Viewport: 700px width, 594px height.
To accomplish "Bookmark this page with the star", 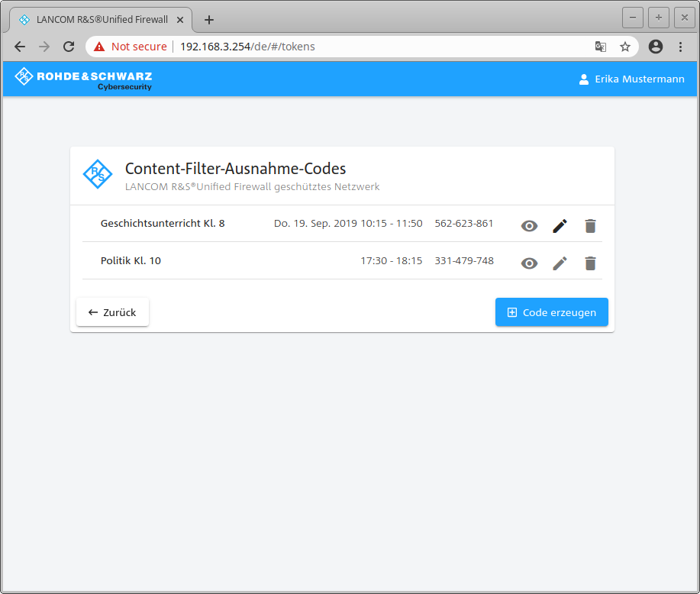I will 625,47.
